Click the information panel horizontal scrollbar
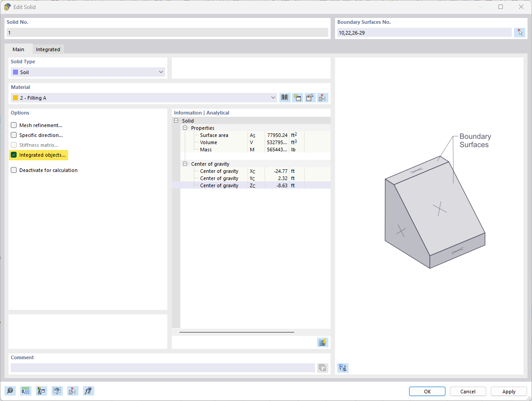 (x=236, y=332)
